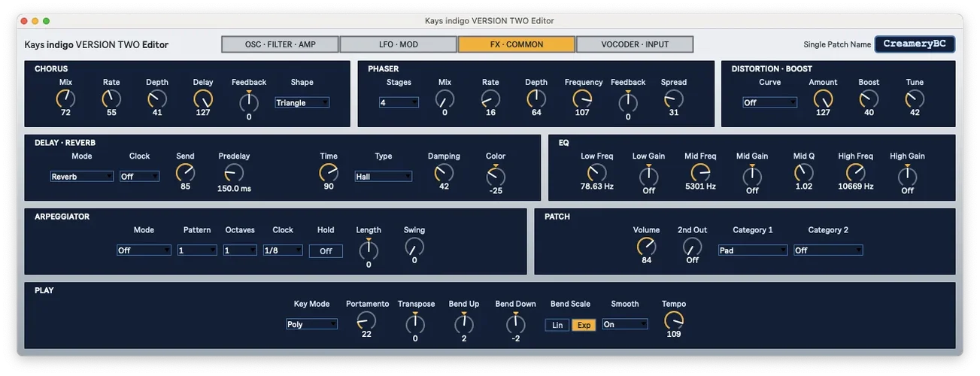
Task: Select the Phaser Feedback knob
Action: pyautogui.click(x=628, y=102)
